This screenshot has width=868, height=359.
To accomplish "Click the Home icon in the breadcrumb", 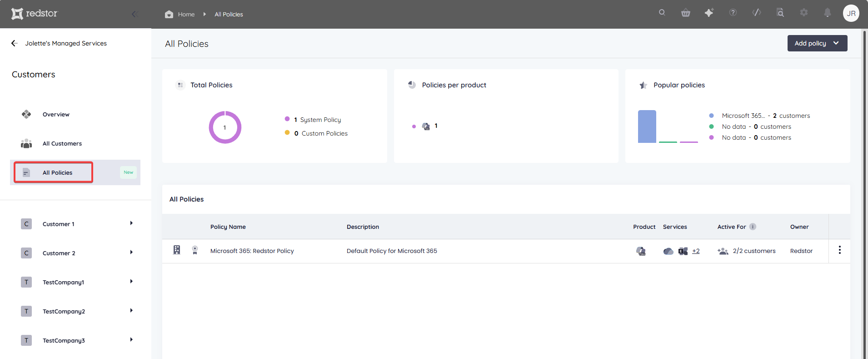I will [169, 14].
